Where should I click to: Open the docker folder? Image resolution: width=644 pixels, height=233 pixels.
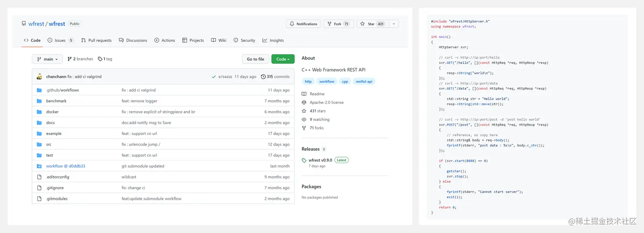click(x=52, y=112)
